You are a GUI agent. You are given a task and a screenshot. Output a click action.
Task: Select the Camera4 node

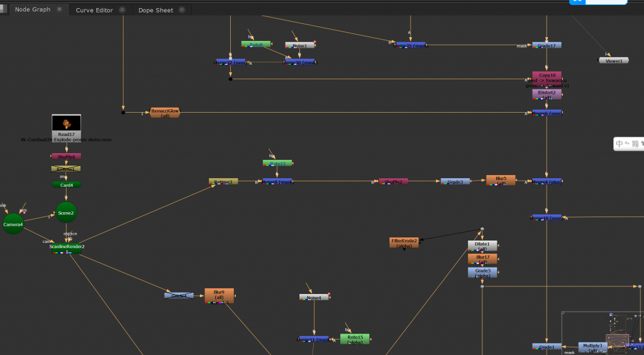click(13, 224)
